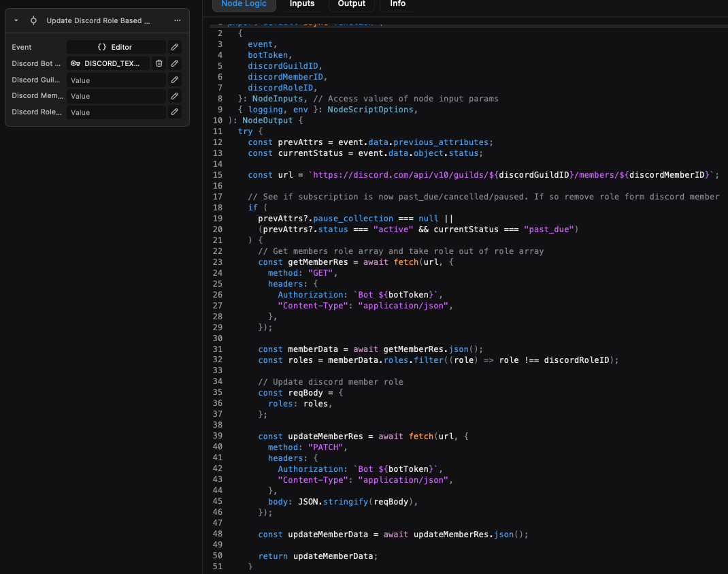Switch to the Node Logic tab
Image resolution: width=728 pixels, height=574 pixels.
(x=244, y=4)
